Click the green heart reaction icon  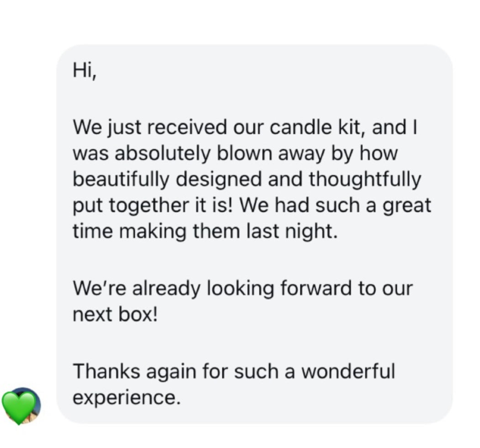point(18,406)
